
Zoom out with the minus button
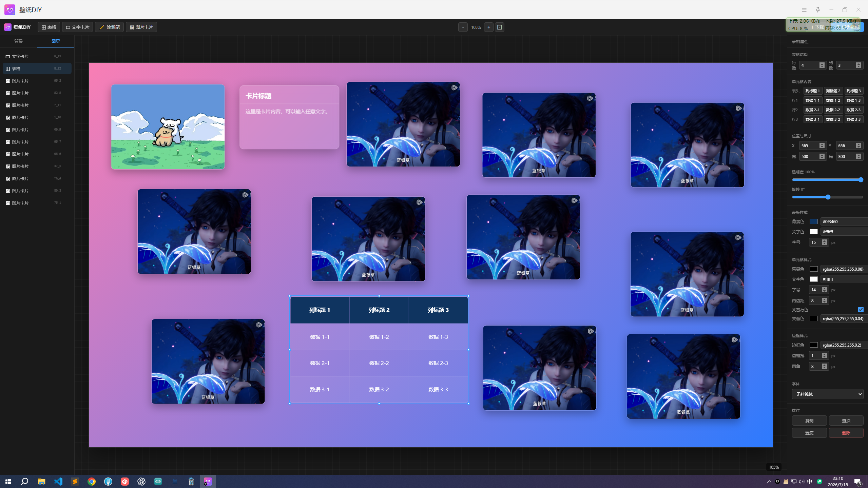[463, 27]
